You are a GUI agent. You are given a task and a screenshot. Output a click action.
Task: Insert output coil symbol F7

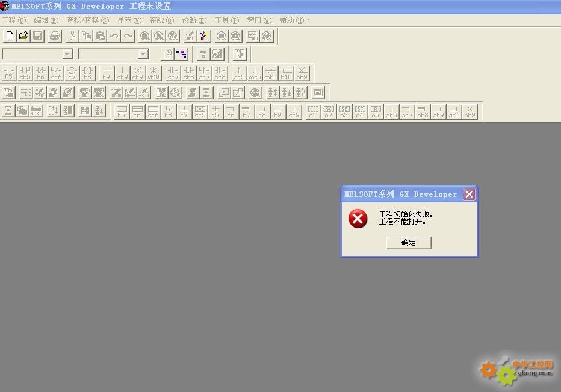72,73
